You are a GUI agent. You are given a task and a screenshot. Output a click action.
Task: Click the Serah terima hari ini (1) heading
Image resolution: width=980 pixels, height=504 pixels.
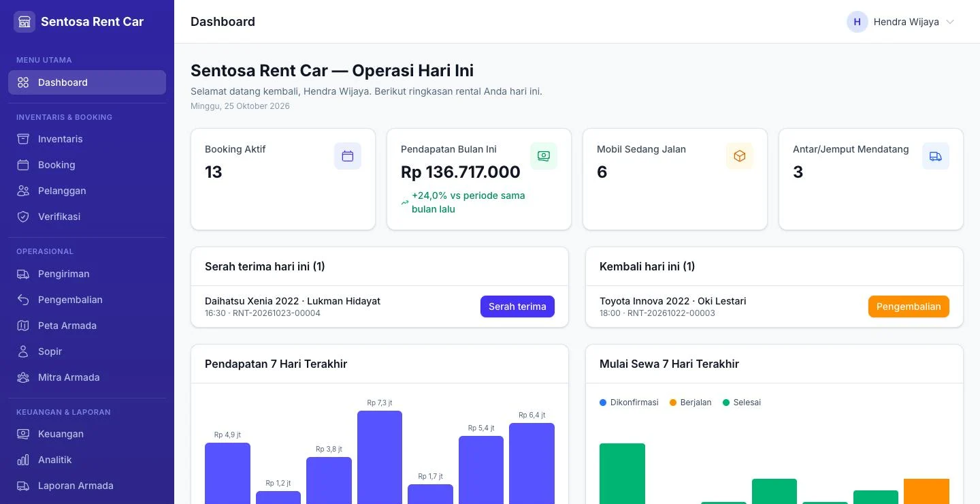(x=265, y=266)
